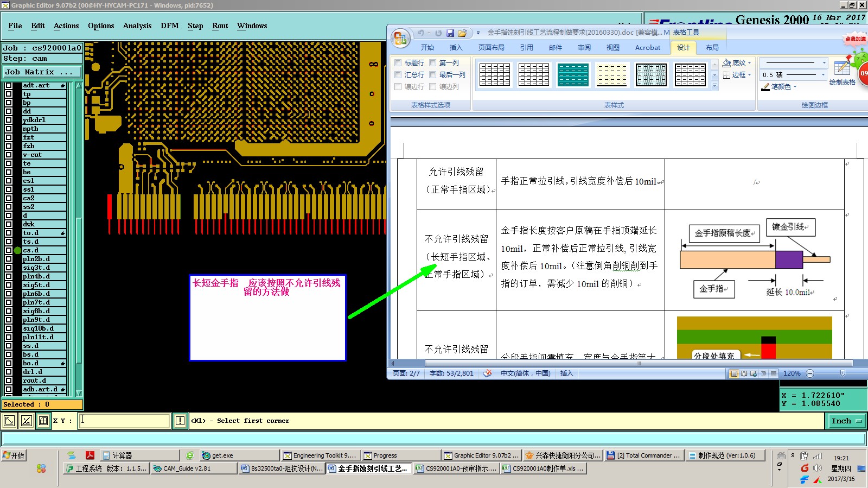Image resolution: width=868 pixels, height=488 pixels.
Task: Click the 开始 Start button
Action: [14, 455]
